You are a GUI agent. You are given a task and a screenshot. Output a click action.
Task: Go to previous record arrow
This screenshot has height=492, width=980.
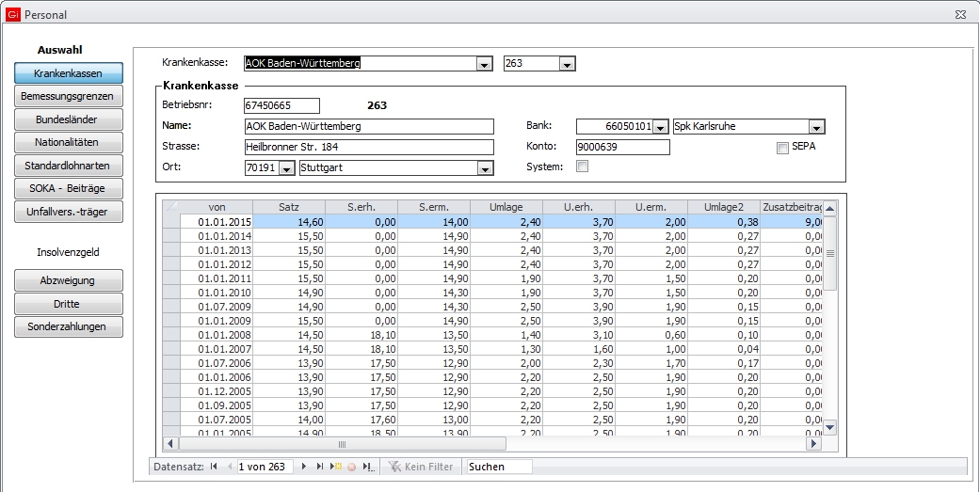229,467
